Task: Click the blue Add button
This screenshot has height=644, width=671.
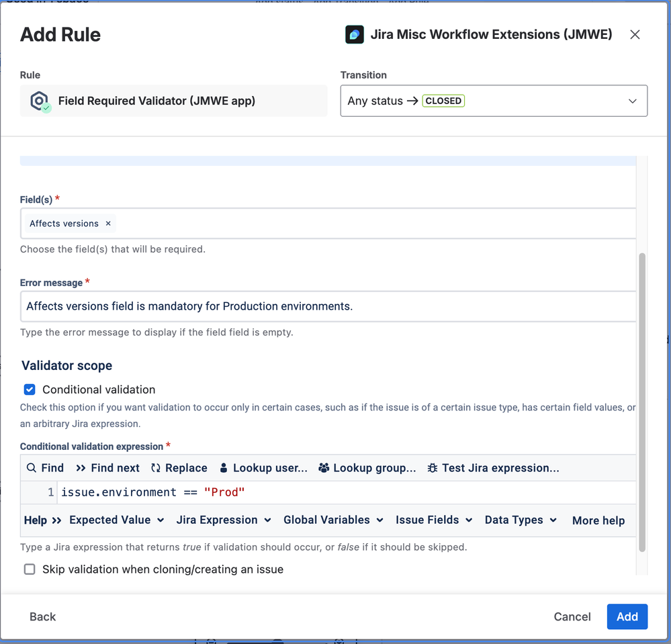Action: click(x=627, y=616)
